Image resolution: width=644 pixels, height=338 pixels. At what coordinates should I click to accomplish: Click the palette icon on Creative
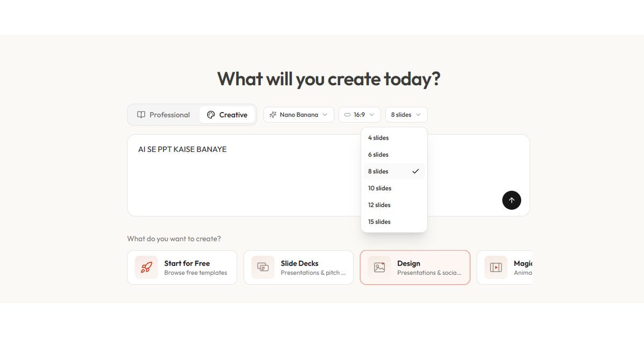[211, 115]
